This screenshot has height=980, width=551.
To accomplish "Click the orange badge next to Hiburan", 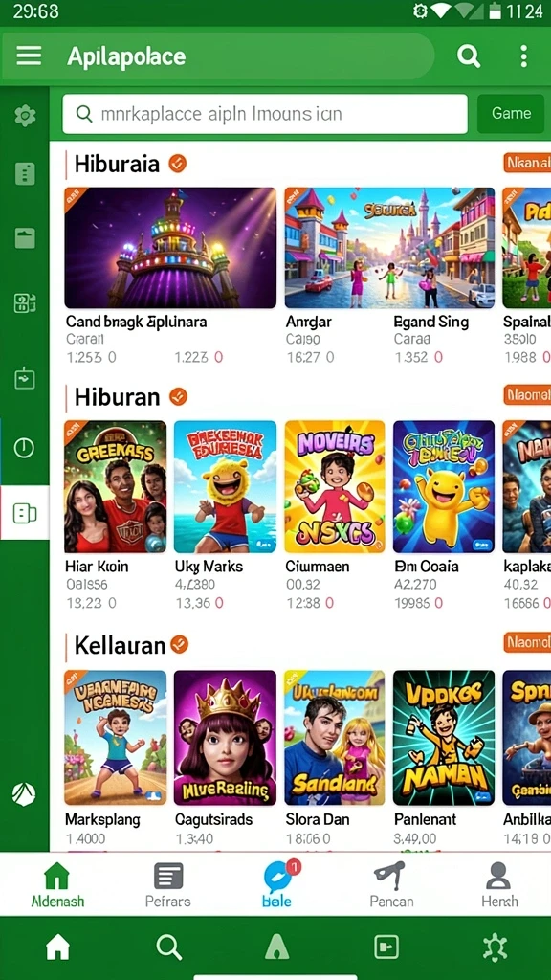I will (x=178, y=396).
